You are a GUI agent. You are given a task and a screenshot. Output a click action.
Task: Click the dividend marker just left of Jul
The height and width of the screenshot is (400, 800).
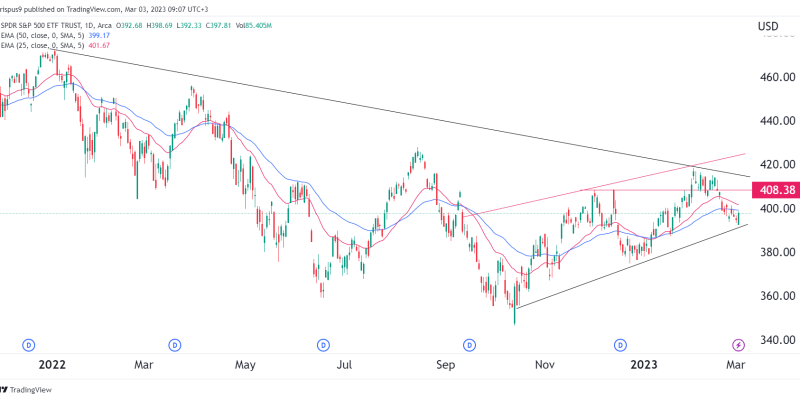click(x=323, y=345)
